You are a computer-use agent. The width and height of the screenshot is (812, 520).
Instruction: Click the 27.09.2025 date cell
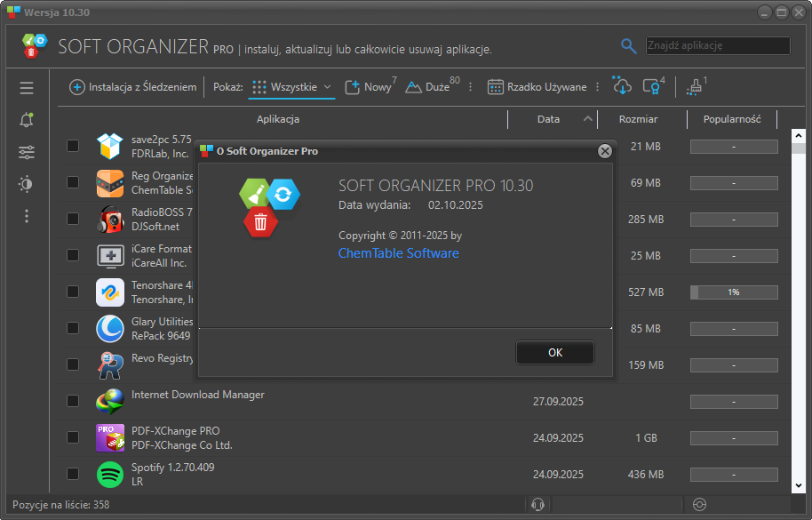(x=558, y=402)
